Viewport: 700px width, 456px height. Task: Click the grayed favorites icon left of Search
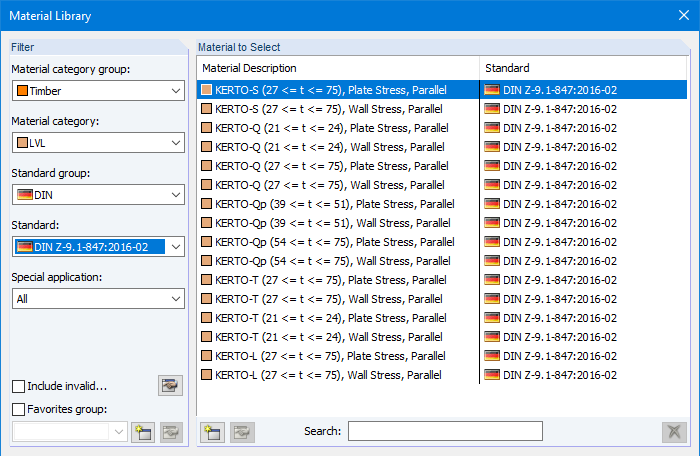242,432
